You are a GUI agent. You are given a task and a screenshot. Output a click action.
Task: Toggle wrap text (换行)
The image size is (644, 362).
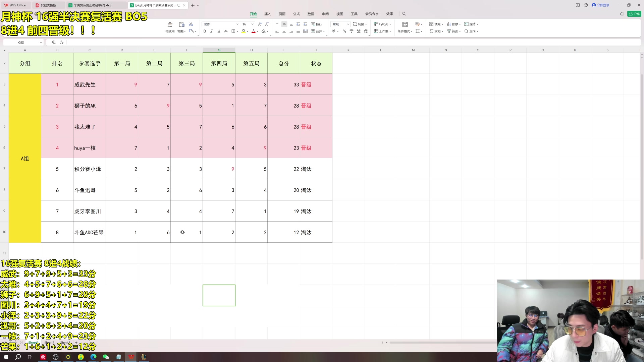(x=316, y=24)
